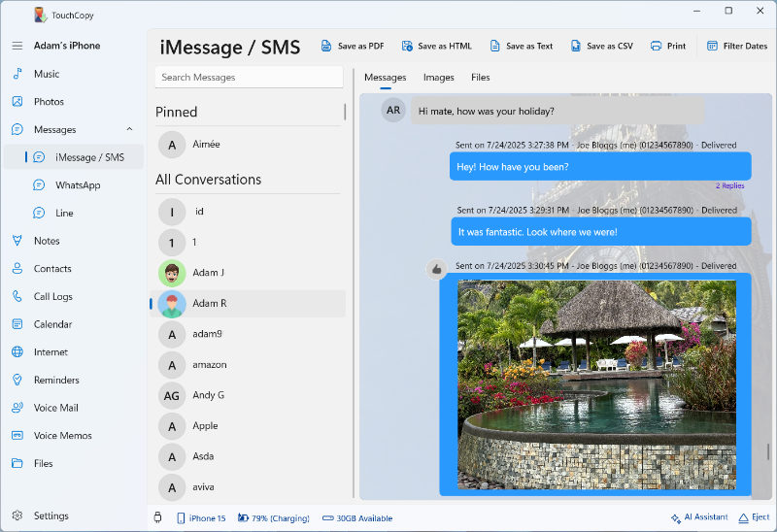Click the Voice Mail icon
Screen dimensions: 777x532
tap(17, 408)
